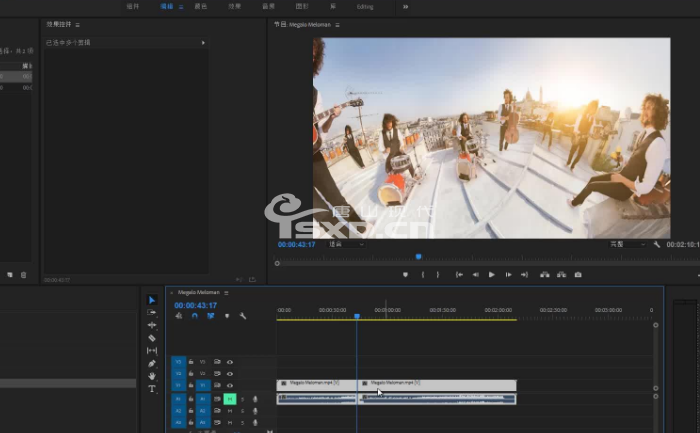
Task: Click the Extract button
Action: [561, 275]
